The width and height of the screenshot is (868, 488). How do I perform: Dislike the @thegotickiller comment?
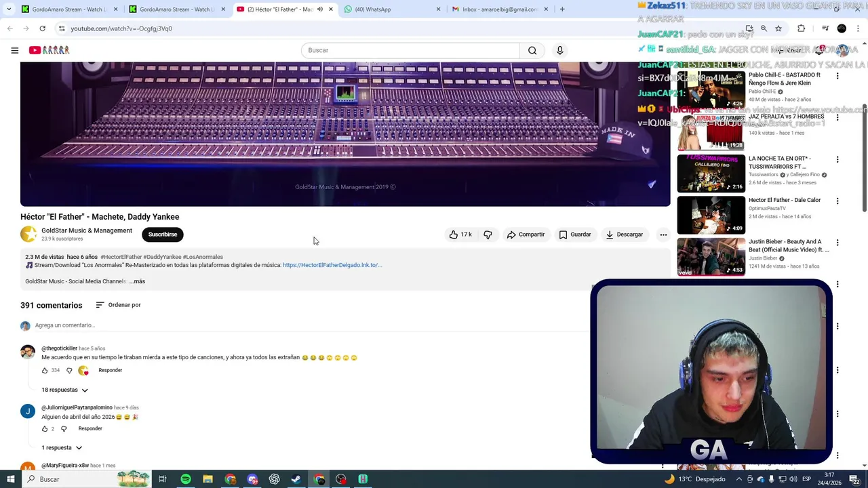click(69, 370)
